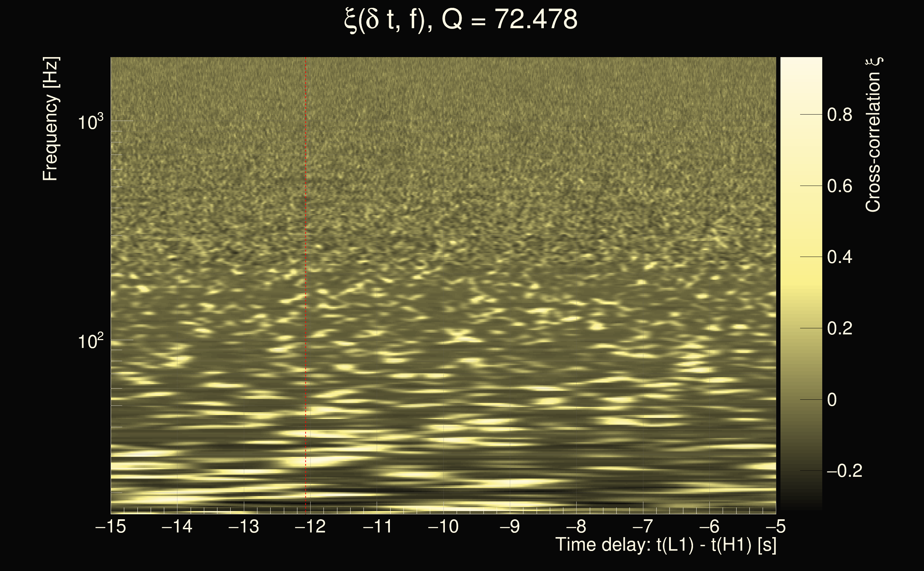The width and height of the screenshot is (924, 571).
Task: Click the 0.6 colorbar tick label
Action: (x=839, y=186)
